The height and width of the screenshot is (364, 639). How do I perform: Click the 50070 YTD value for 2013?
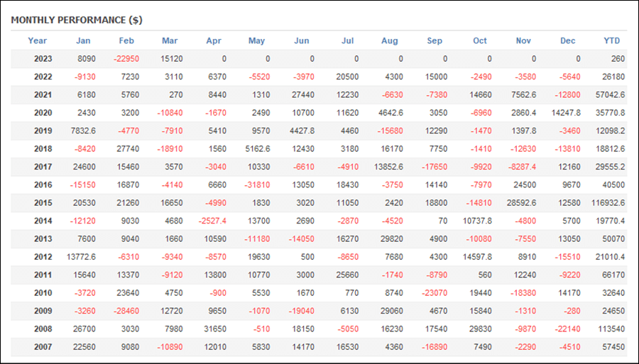click(x=613, y=238)
